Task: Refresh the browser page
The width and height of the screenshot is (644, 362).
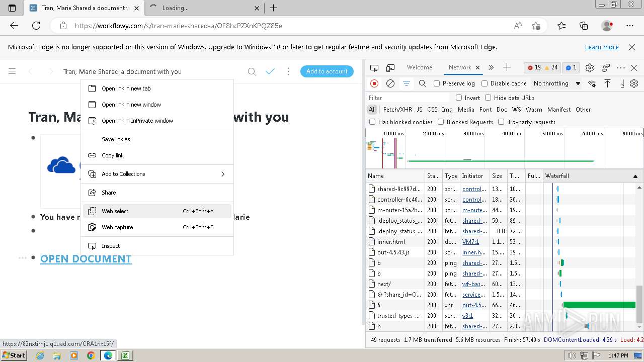Action: pos(36,26)
